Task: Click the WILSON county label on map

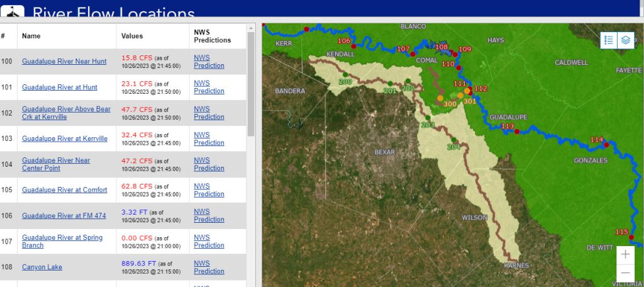Action: pos(474,218)
